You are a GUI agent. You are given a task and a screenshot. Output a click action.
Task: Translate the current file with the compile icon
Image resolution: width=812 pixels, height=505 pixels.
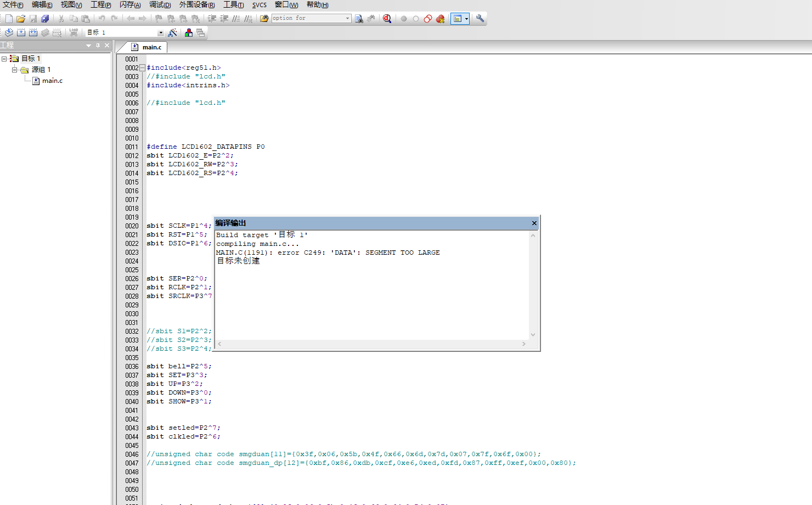9,33
